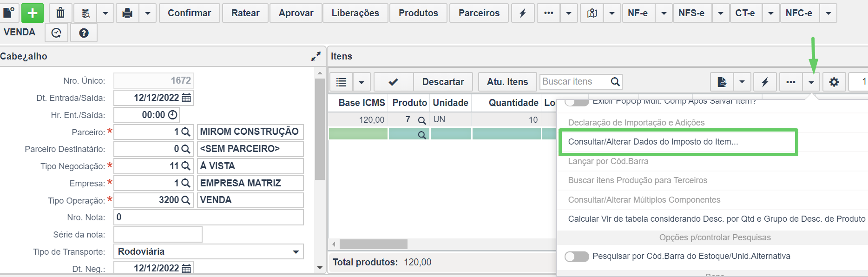
Task: Search Parceiro Destinatário with magnifier
Action: pos(185,149)
